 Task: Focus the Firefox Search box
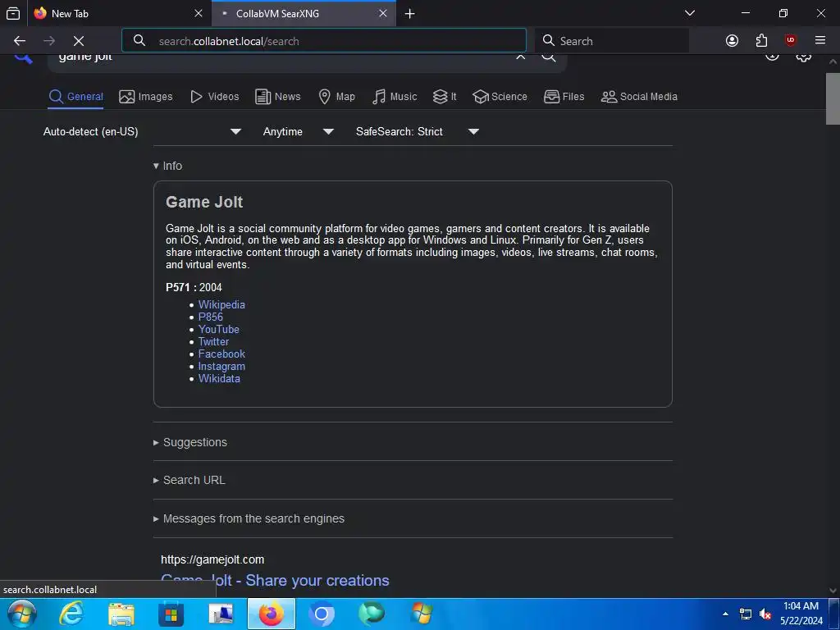(x=612, y=41)
